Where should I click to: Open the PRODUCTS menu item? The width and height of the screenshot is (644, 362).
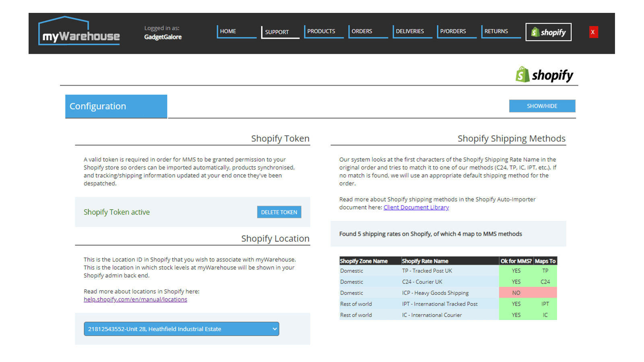click(321, 31)
